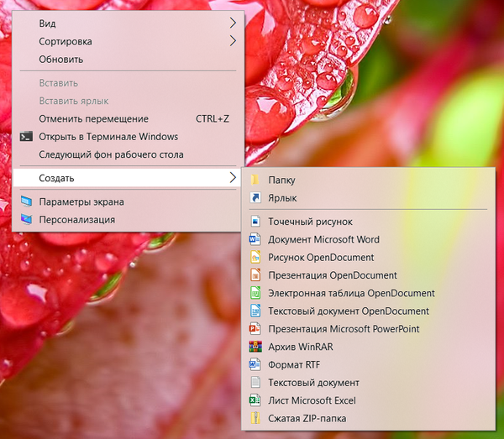Click the Windows Terminal icon
The width and height of the screenshot is (504, 439).
pos(26,137)
